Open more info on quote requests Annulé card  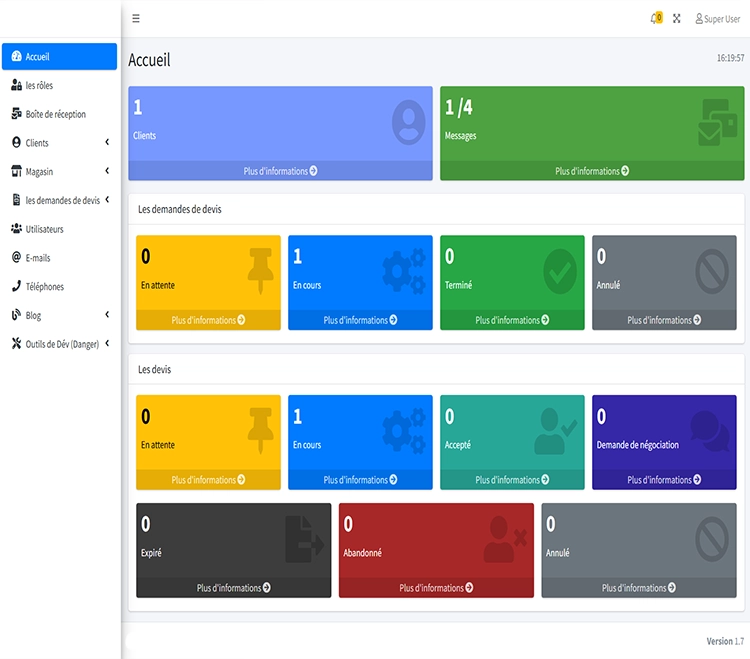pyautogui.click(x=664, y=320)
